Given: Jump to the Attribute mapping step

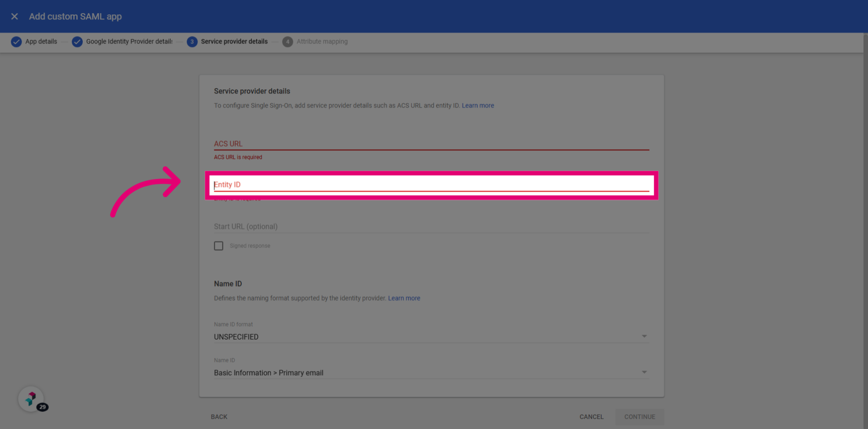Looking at the screenshot, I should click(322, 42).
